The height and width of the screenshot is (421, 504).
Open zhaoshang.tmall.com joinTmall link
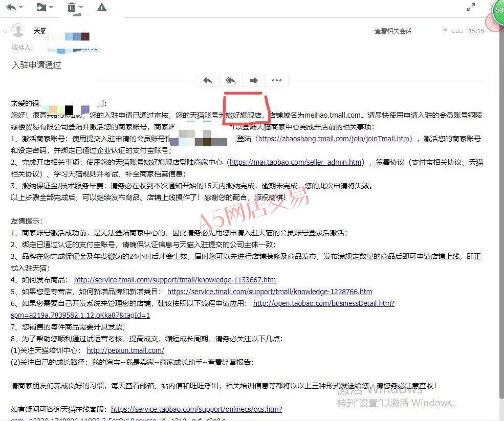coord(334,139)
